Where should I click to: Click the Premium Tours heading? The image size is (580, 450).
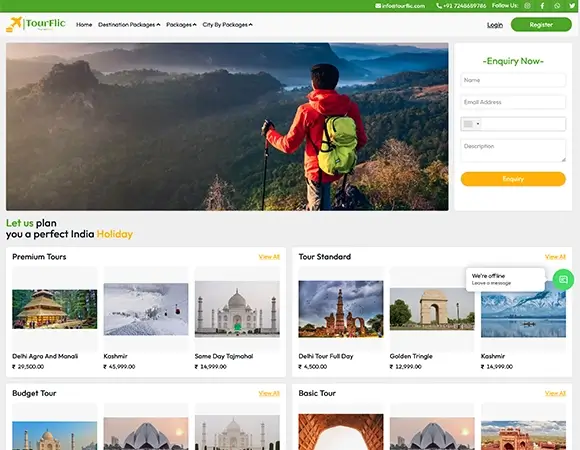[39, 257]
